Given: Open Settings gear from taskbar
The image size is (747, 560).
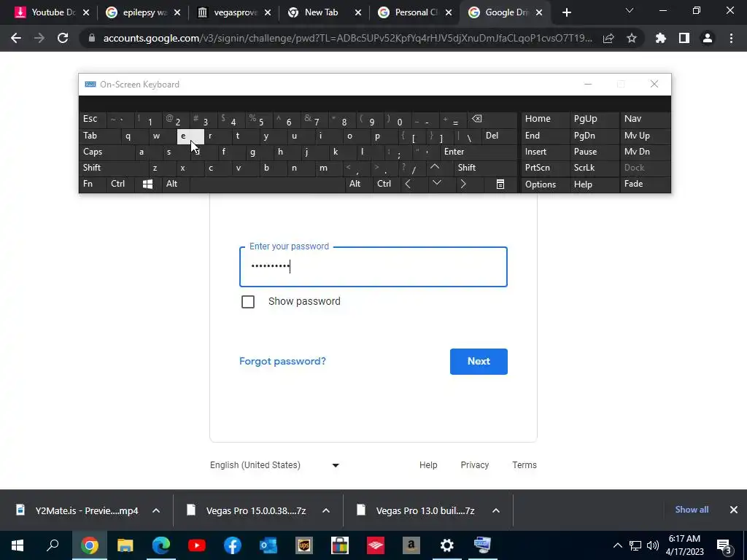Looking at the screenshot, I should point(447,545).
